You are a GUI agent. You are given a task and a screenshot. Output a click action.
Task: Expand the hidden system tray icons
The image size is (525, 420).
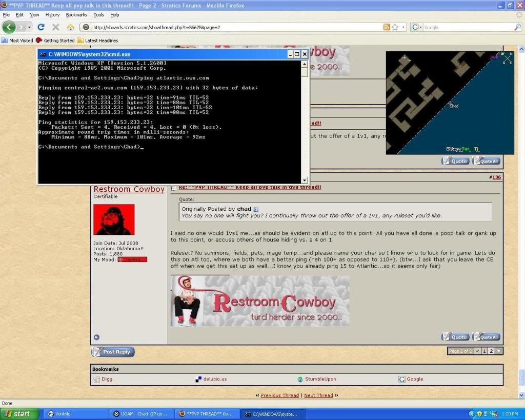click(x=472, y=414)
